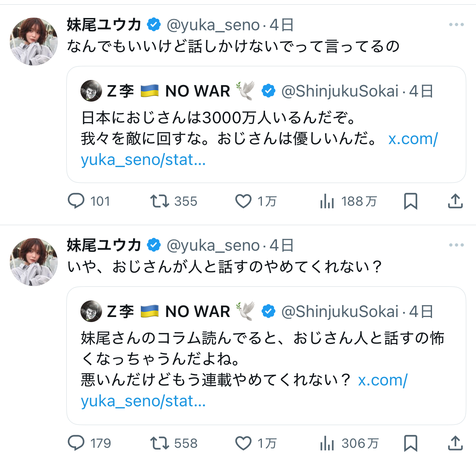Share the second post

455,443
